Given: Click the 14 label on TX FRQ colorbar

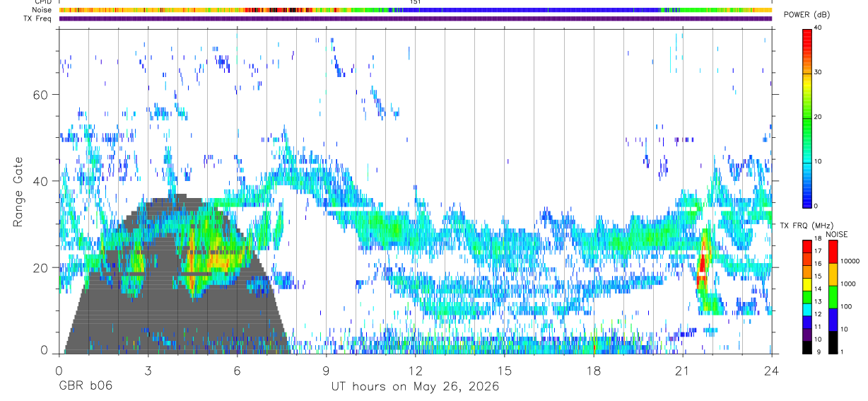Looking at the screenshot, I should (818, 289).
